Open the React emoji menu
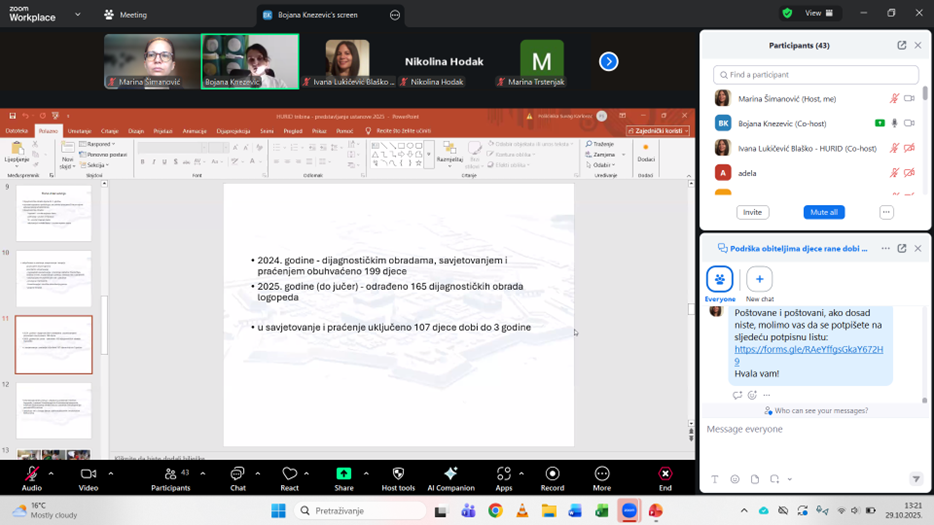 (289, 474)
